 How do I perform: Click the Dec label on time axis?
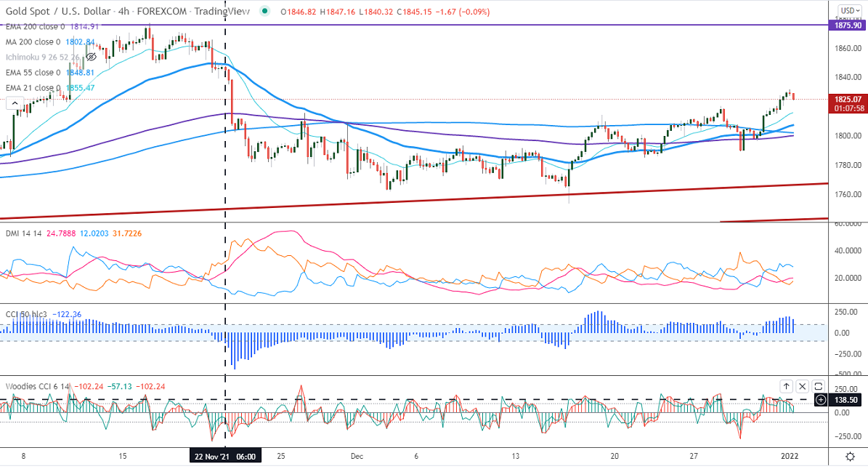(x=357, y=456)
